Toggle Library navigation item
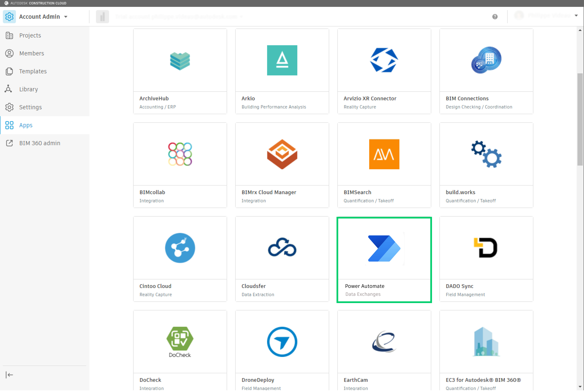The width and height of the screenshot is (584, 392). (28, 89)
